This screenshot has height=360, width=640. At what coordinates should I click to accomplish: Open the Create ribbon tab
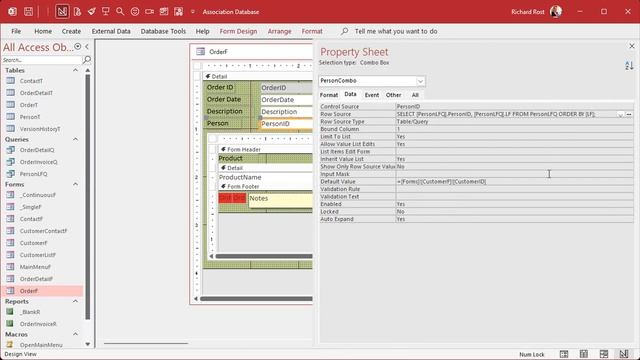click(x=71, y=31)
